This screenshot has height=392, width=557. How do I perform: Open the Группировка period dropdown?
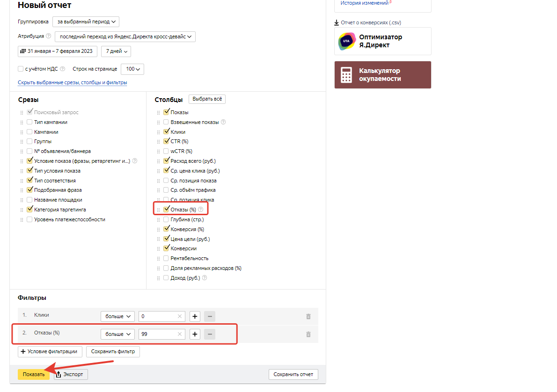click(x=86, y=22)
